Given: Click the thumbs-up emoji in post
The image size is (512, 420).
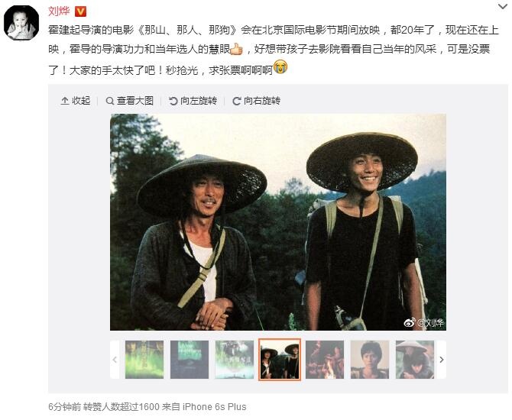Looking at the screenshot, I should click(236, 49).
